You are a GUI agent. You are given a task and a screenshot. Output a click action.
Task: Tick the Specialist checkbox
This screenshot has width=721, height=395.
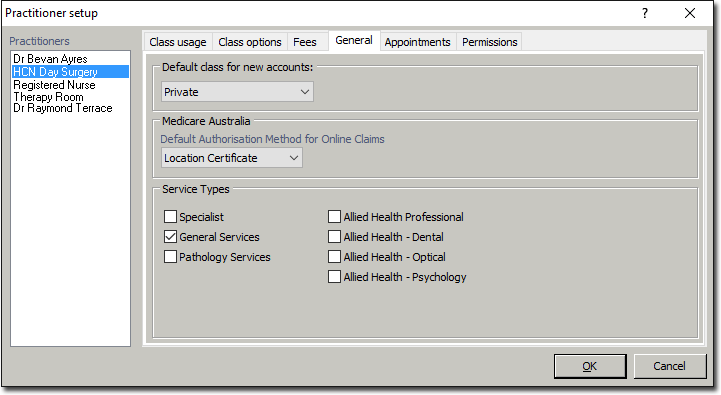coord(171,217)
